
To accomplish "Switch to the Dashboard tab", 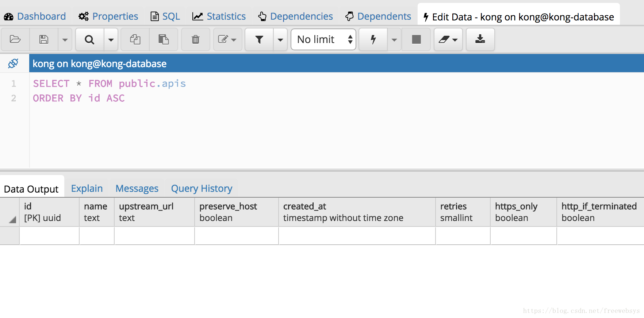I will click(35, 16).
